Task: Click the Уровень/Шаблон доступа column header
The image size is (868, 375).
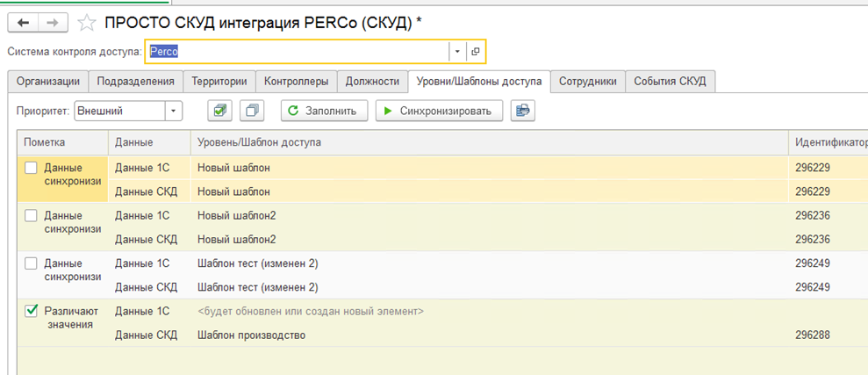Action: [x=259, y=141]
